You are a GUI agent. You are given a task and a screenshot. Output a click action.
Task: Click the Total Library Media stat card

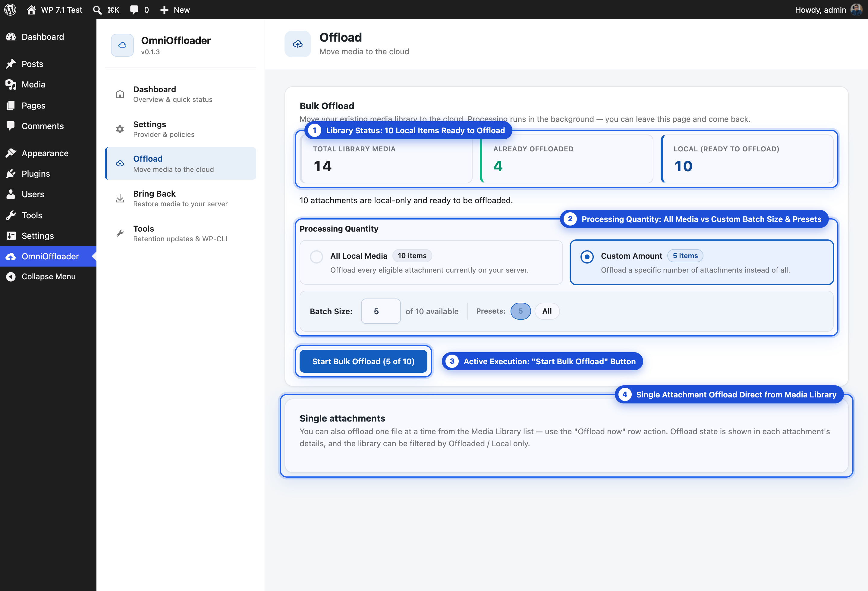386,159
